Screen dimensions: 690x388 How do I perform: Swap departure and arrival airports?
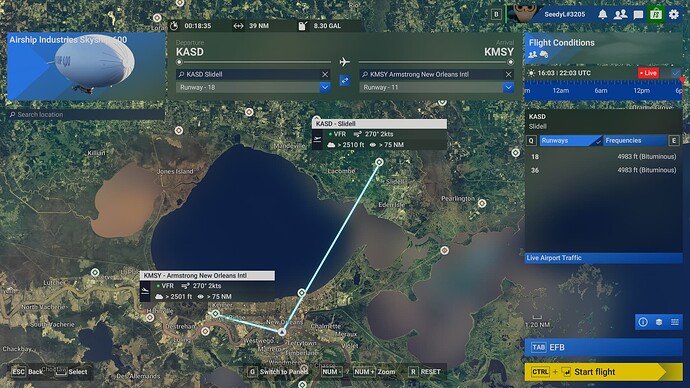(345, 81)
